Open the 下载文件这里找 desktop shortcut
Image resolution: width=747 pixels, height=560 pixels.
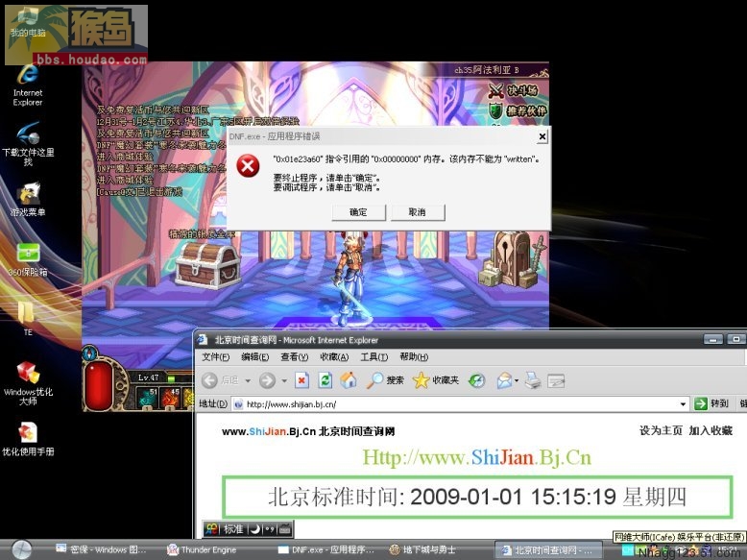(28, 143)
